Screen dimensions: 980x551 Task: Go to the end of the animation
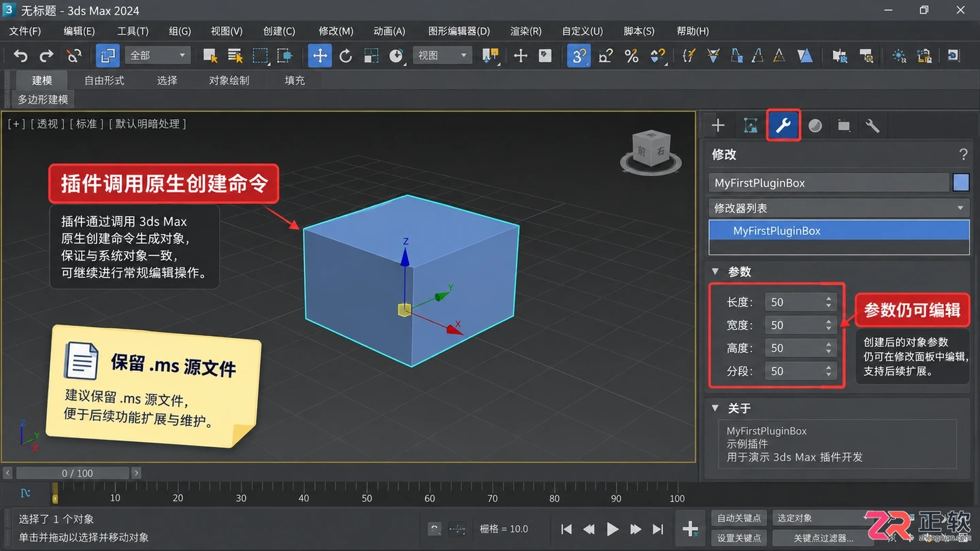click(x=658, y=529)
